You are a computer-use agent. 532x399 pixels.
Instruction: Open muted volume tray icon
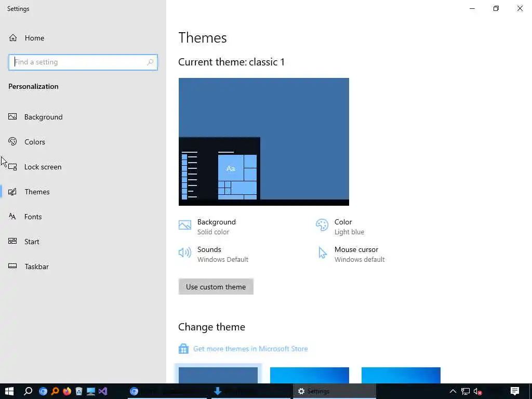(x=478, y=391)
